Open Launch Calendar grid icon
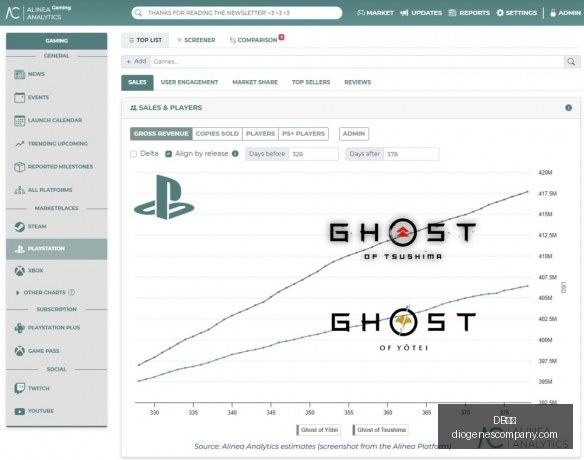 tap(19, 121)
